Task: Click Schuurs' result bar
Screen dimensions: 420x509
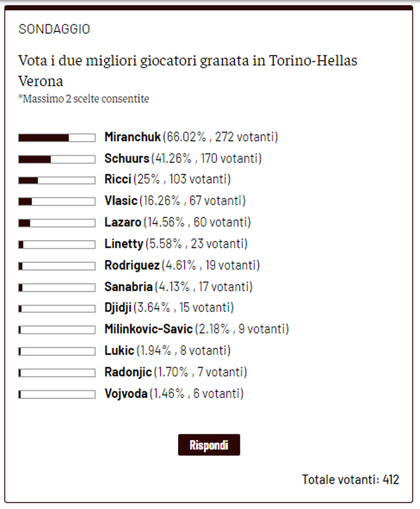Action: 55,159
